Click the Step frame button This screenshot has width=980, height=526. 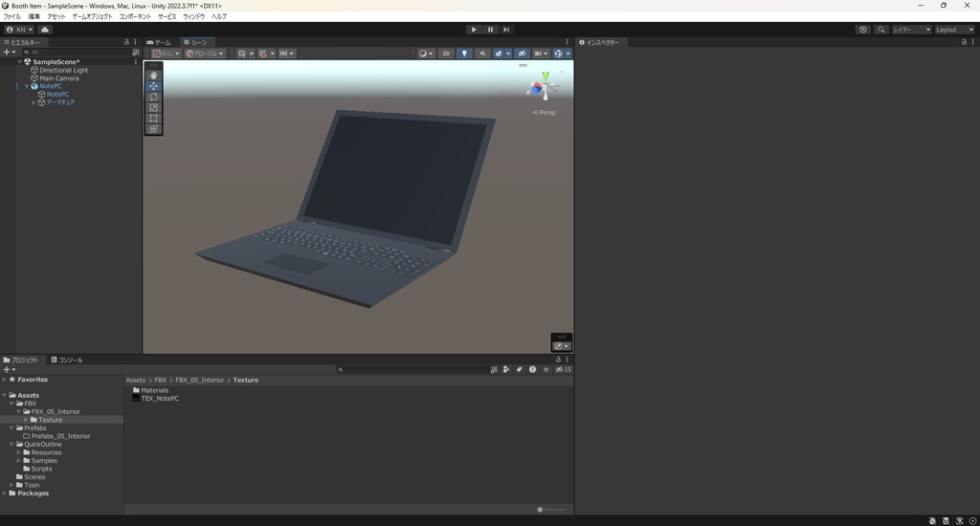[506, 30]
